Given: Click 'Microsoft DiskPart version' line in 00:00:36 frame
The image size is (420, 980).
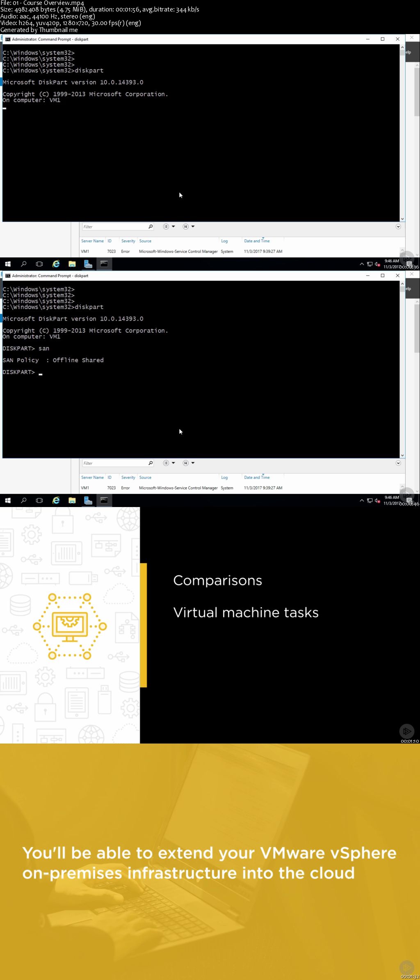Looking at the screenshot, I should pyautogui.click(x=73, y=82).
